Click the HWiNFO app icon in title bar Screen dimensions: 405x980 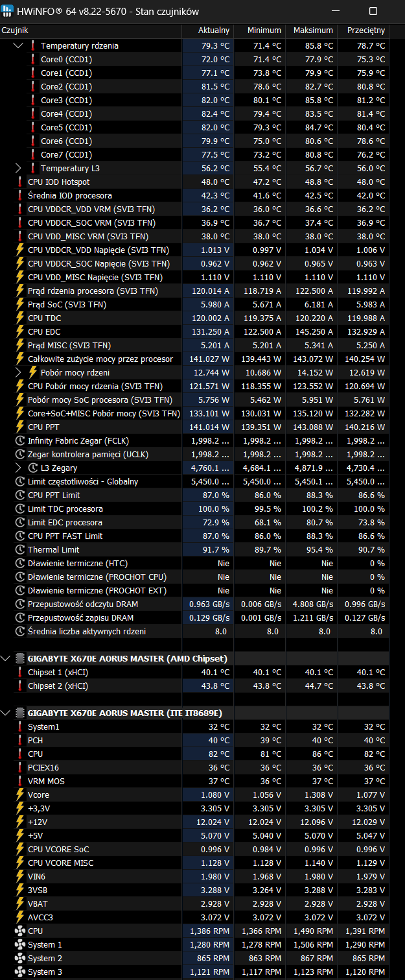coord(8,11)
